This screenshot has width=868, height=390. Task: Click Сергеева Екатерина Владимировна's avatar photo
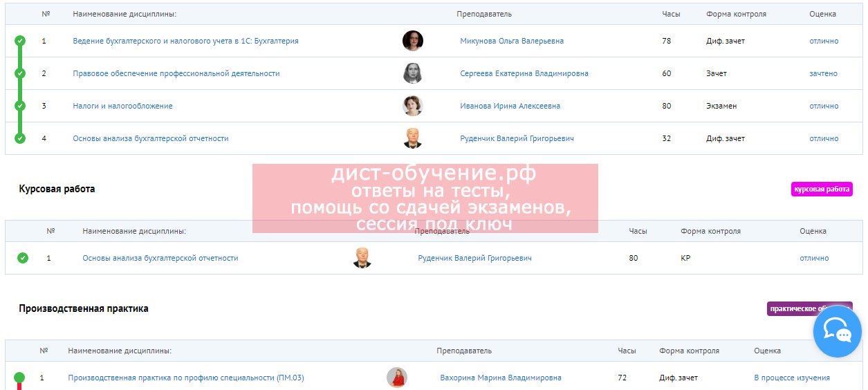pos(412,73)
